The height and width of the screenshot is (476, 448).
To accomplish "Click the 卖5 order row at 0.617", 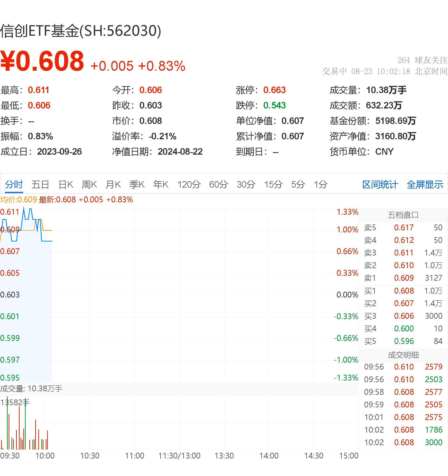I will point(403,227).
